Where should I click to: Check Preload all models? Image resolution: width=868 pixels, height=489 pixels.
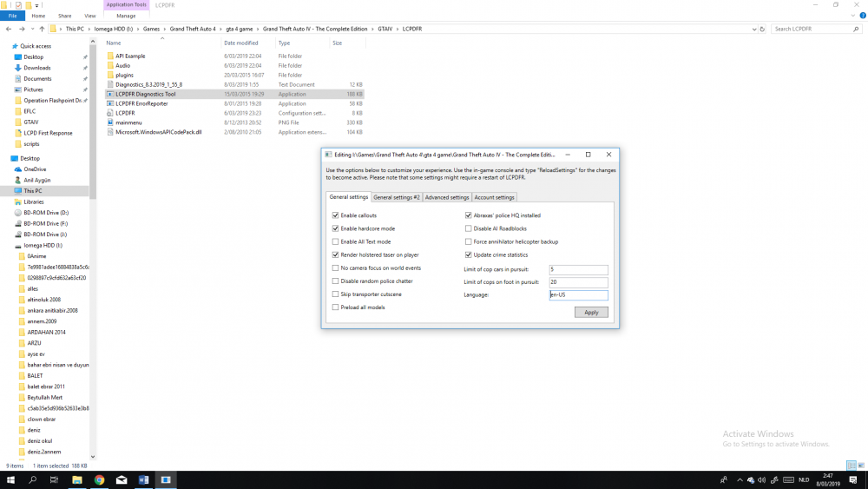pos(335,307)
